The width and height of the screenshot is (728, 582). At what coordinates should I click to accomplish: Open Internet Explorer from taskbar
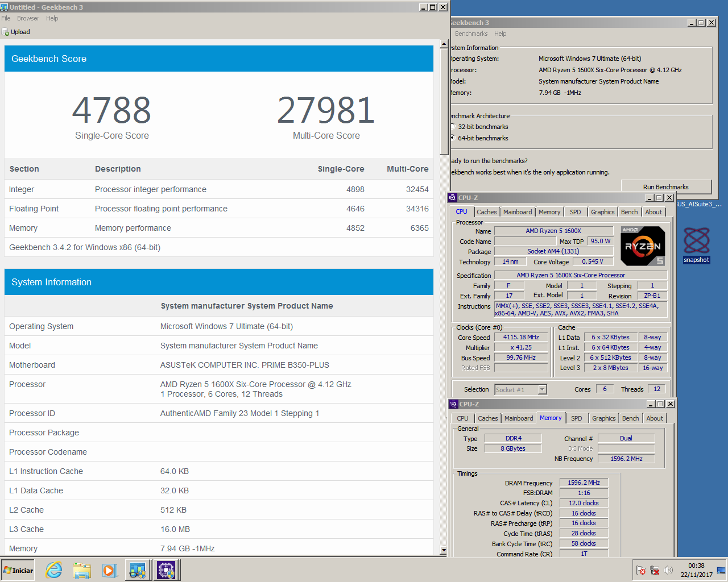coord(54,570)
